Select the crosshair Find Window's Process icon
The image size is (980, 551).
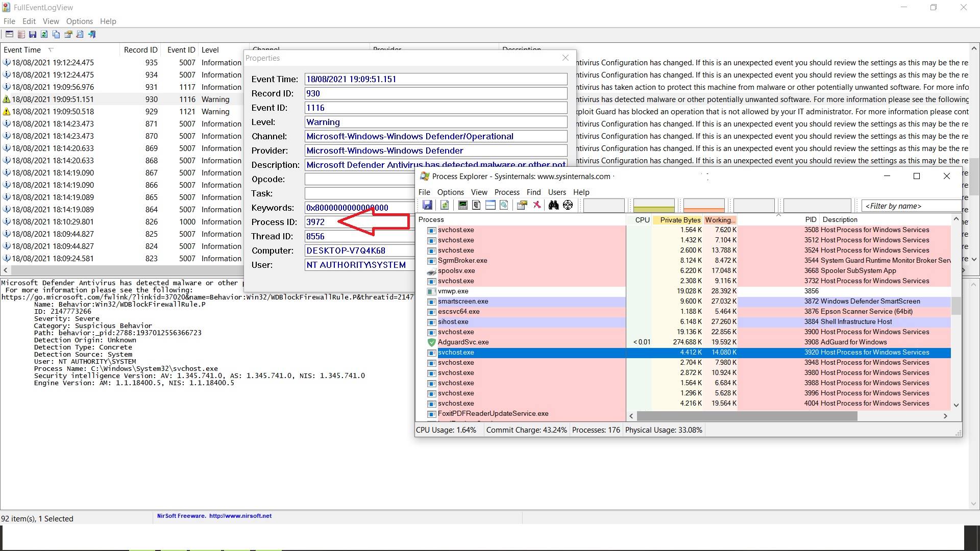tap(568, 205)
